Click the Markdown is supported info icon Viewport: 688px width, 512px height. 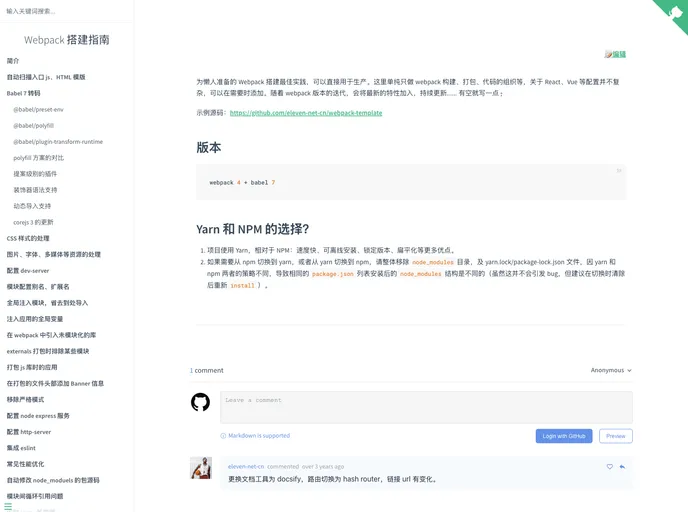223,436
